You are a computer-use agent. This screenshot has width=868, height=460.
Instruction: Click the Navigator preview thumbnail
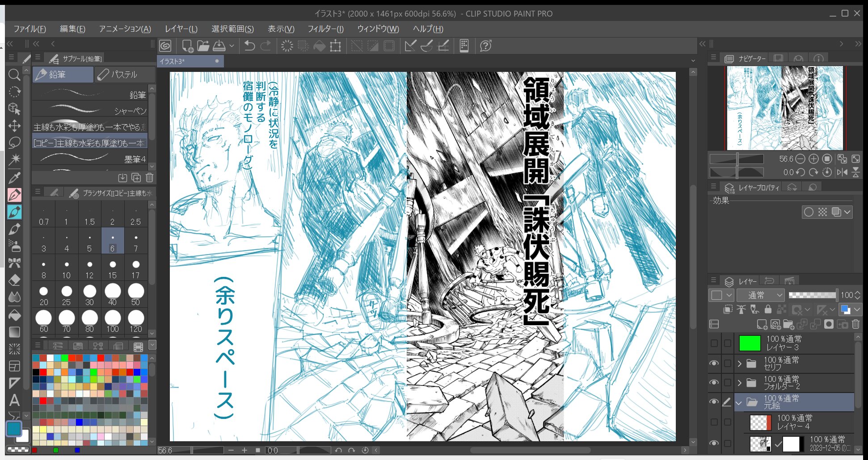(784, 108)
